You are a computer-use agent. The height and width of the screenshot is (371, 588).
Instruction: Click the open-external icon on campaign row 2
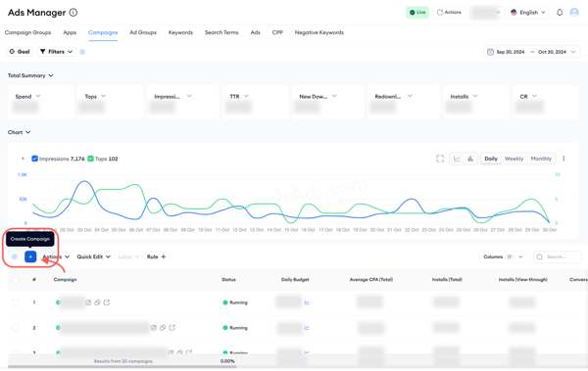click(x=172, y=328)
